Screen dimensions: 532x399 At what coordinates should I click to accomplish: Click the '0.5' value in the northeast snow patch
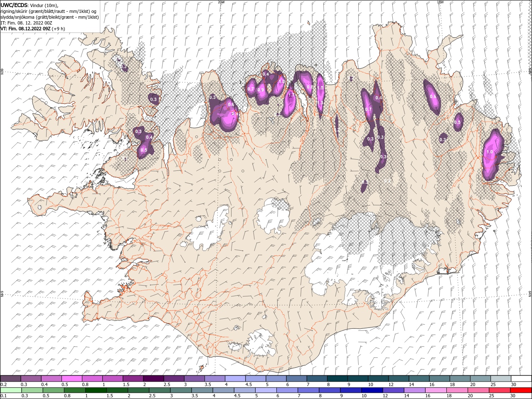(458, 123)
